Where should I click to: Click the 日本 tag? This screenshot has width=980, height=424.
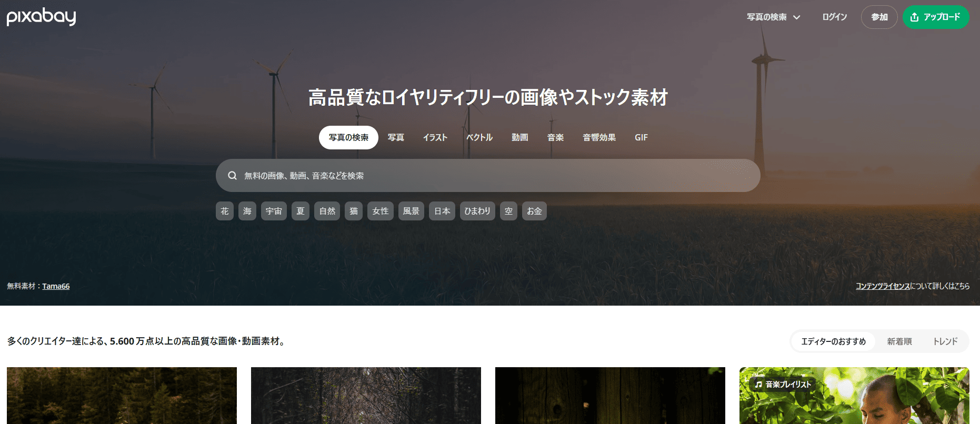[x=442, y=211]
